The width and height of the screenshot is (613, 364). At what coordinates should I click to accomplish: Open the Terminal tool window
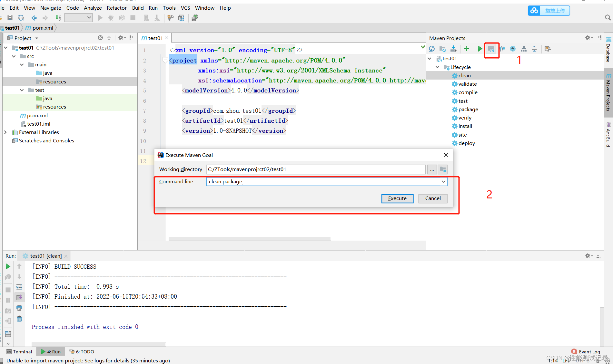coord(19,352)
